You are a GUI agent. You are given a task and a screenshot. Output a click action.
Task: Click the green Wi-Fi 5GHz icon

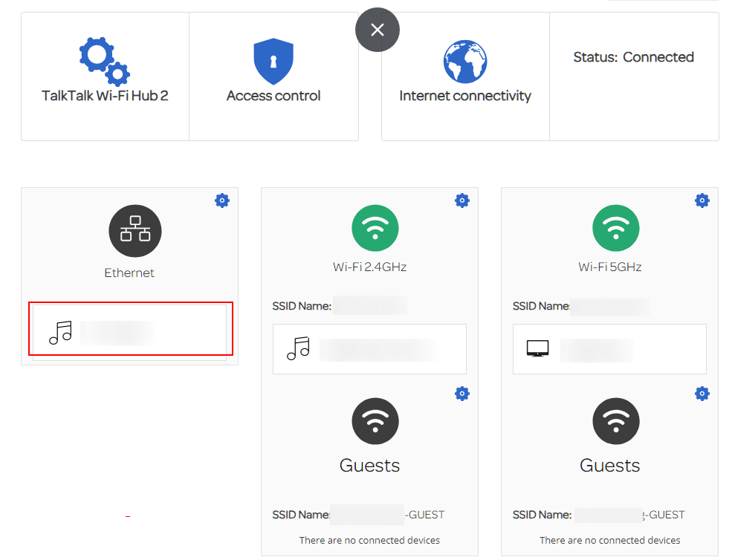pos(615,229)
